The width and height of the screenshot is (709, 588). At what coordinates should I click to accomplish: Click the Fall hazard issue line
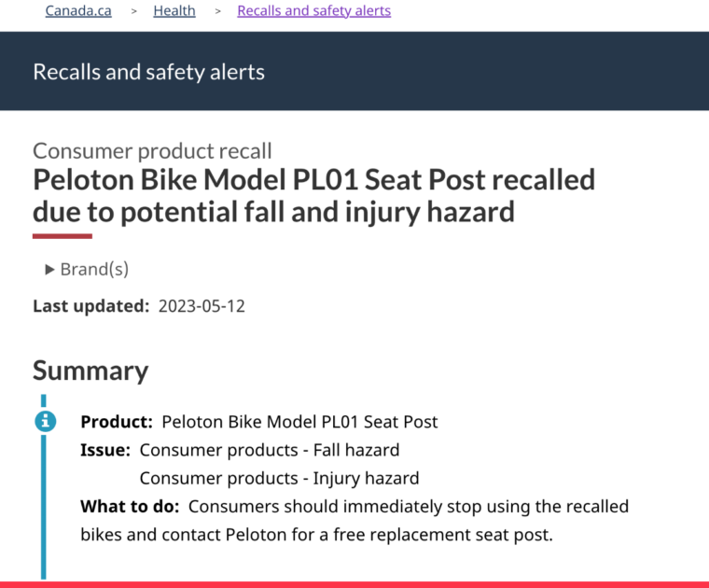pyautogui.click(x=270, y=450)
